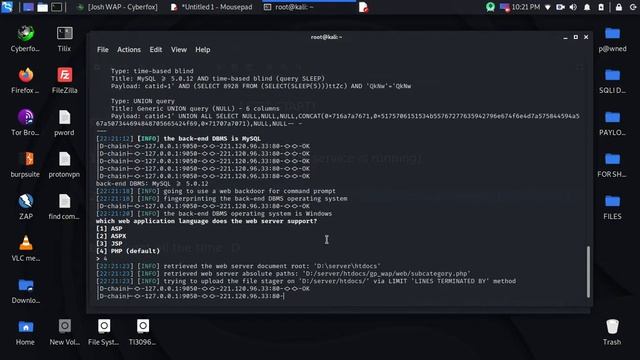Viewport: 640px width, 360px height.
Task: Click the show desktop panel launcher
Action: 28,7
